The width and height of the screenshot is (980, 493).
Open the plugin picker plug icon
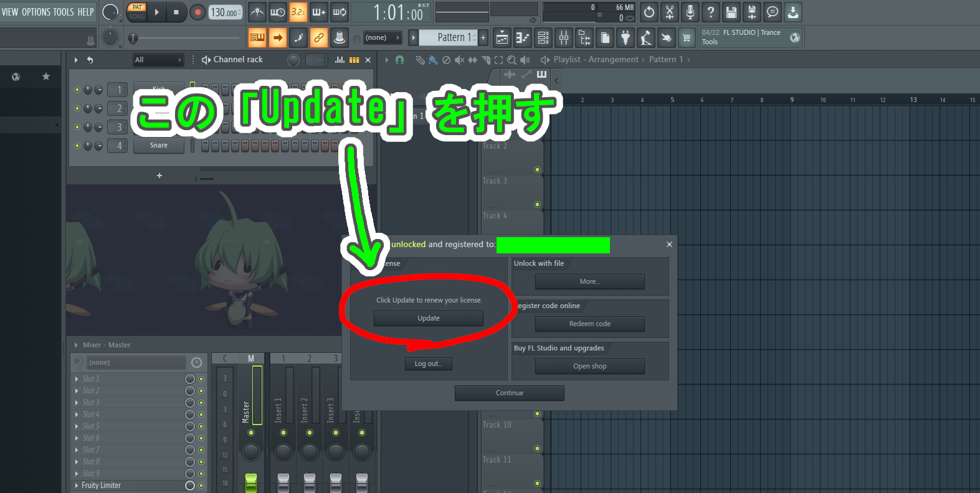point(626,38)
